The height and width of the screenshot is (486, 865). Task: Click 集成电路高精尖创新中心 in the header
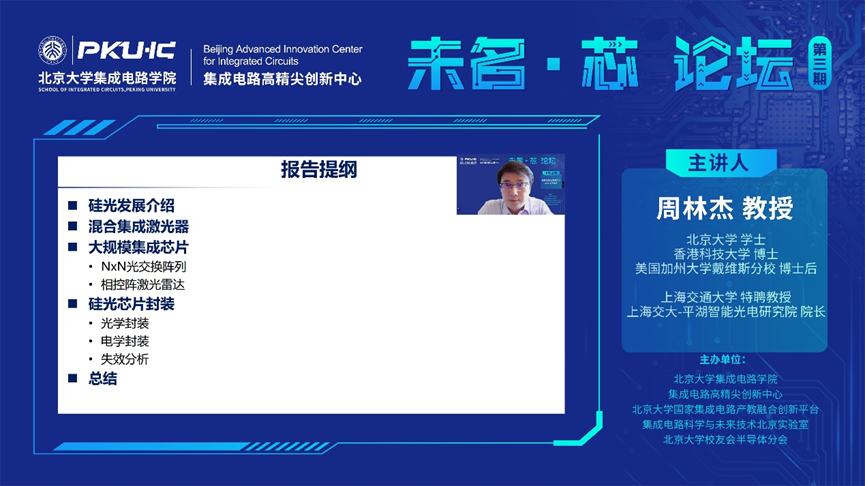point(282,78)
